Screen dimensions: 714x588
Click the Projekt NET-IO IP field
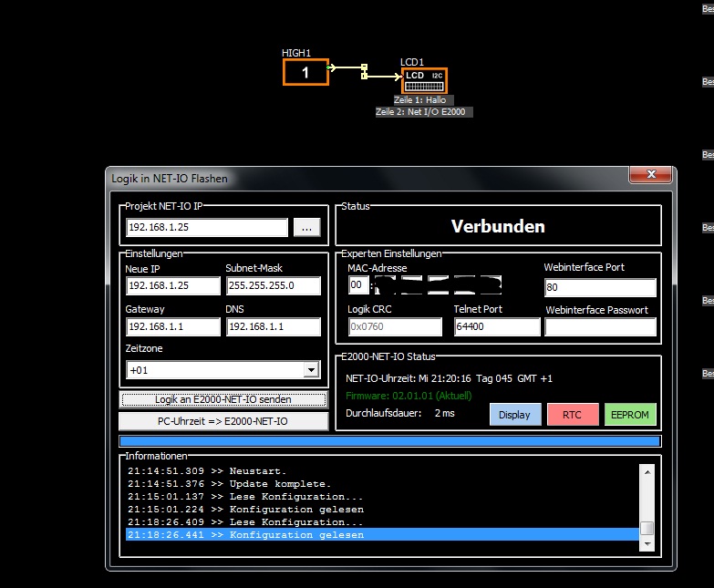[x=207, y=228]
